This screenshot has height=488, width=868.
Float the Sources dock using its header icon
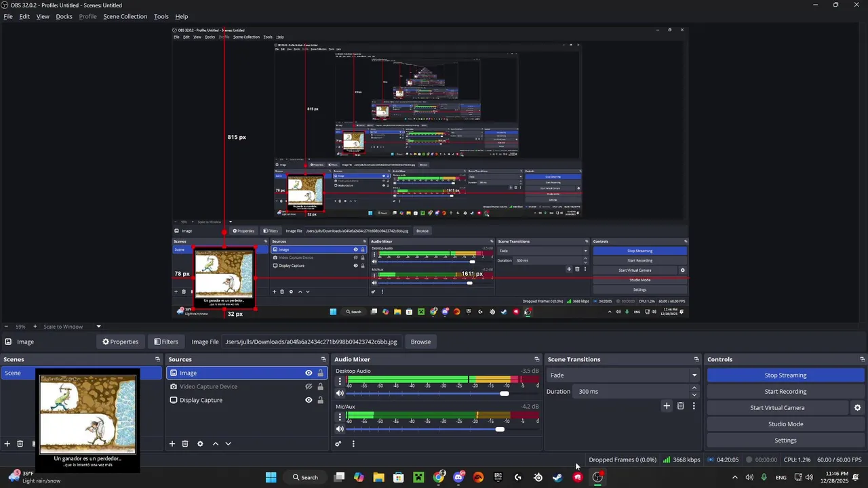tap(323, 359)
